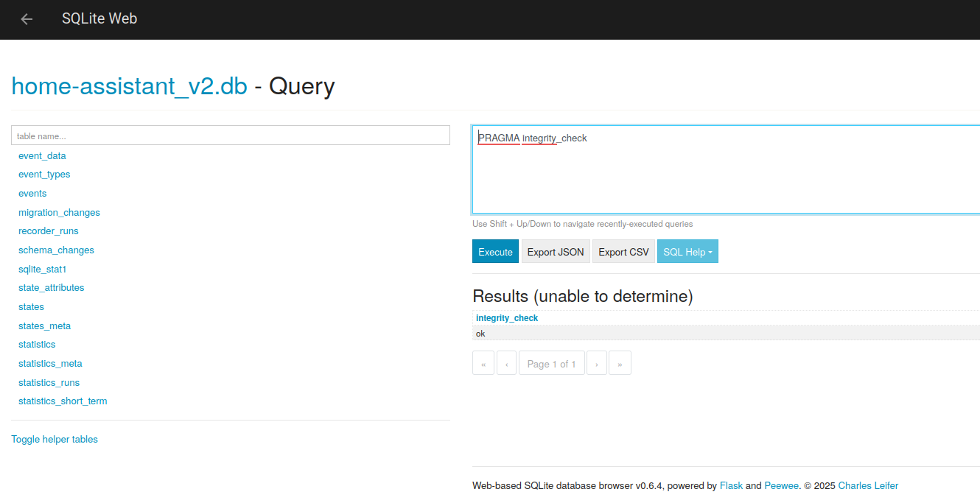Screen dimensions: 980x503
Task: Execute the SQL query
Action: tap(495, 251)
